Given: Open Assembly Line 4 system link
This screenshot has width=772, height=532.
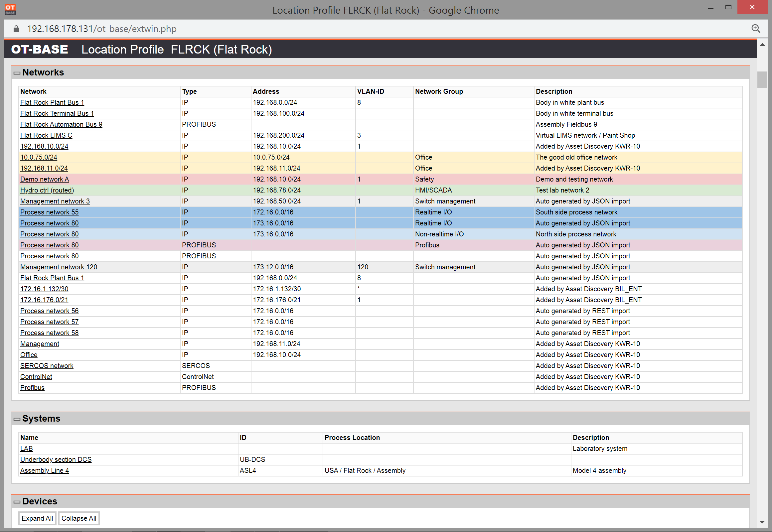Looking at the screenshot, I should click(x=45, y=471).
